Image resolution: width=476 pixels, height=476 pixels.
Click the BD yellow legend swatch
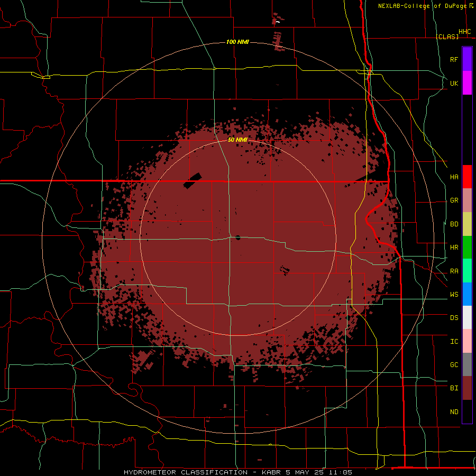pos(467,224)
